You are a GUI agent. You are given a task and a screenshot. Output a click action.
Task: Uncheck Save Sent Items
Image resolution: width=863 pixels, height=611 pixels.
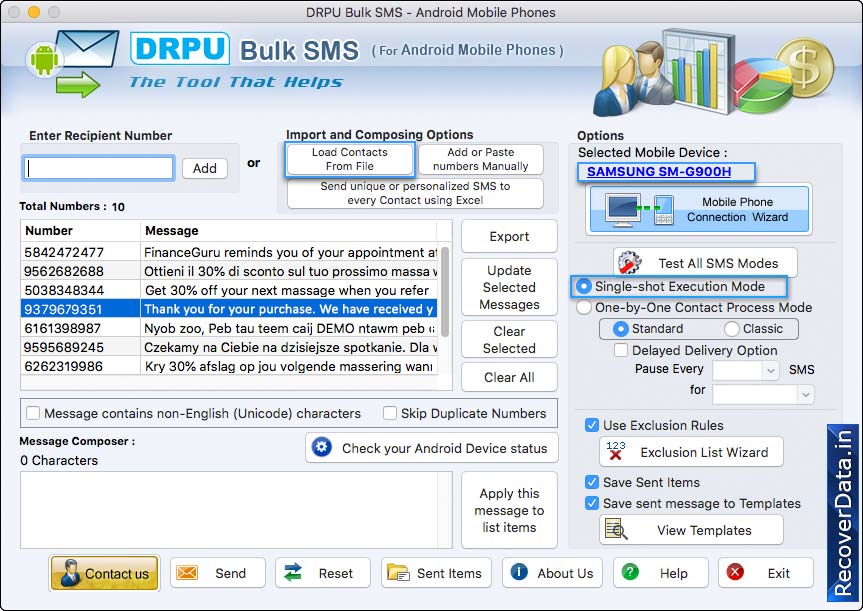click(x=592, y=482)
